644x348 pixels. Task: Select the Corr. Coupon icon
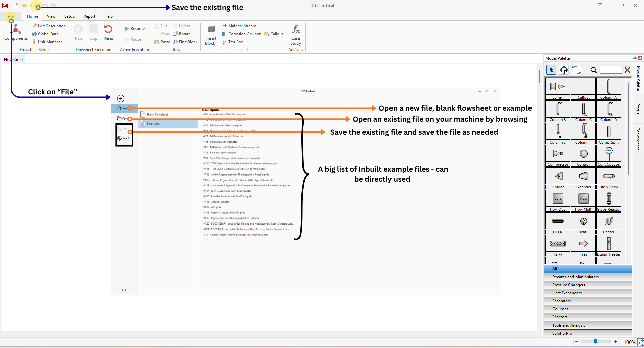click(x=608, y=154)
